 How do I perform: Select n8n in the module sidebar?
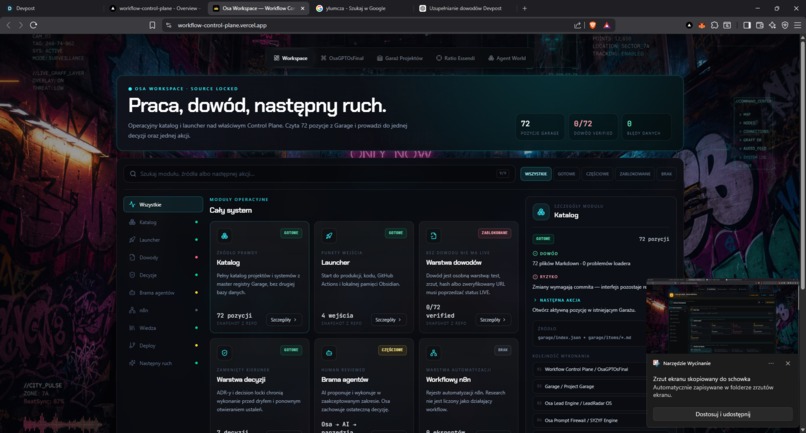[163, 310]
